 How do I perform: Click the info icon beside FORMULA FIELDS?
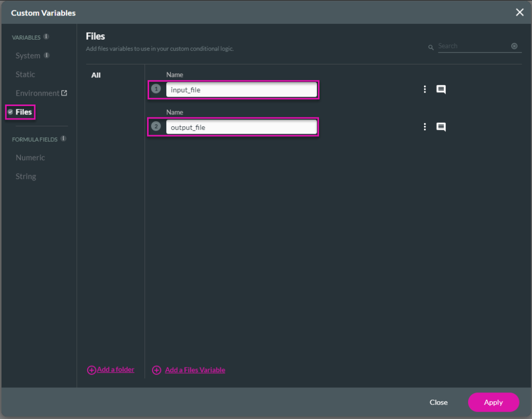[63, 139]
